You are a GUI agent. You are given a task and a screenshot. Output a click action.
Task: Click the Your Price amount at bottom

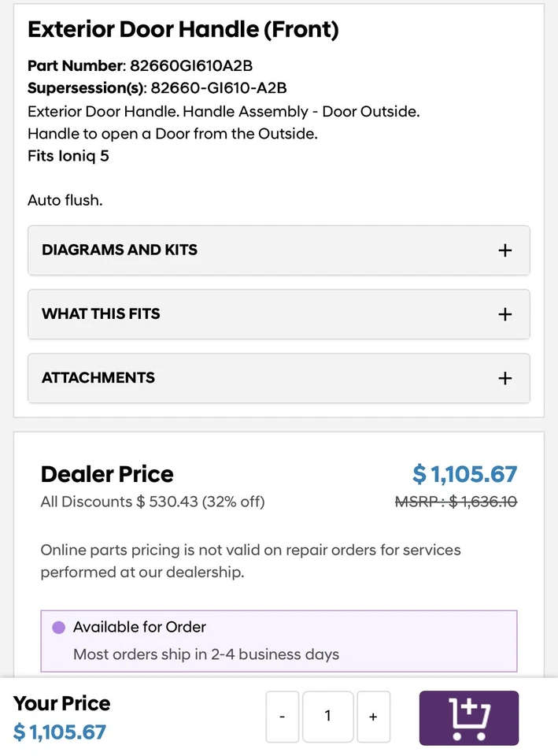tap(60, 732)
